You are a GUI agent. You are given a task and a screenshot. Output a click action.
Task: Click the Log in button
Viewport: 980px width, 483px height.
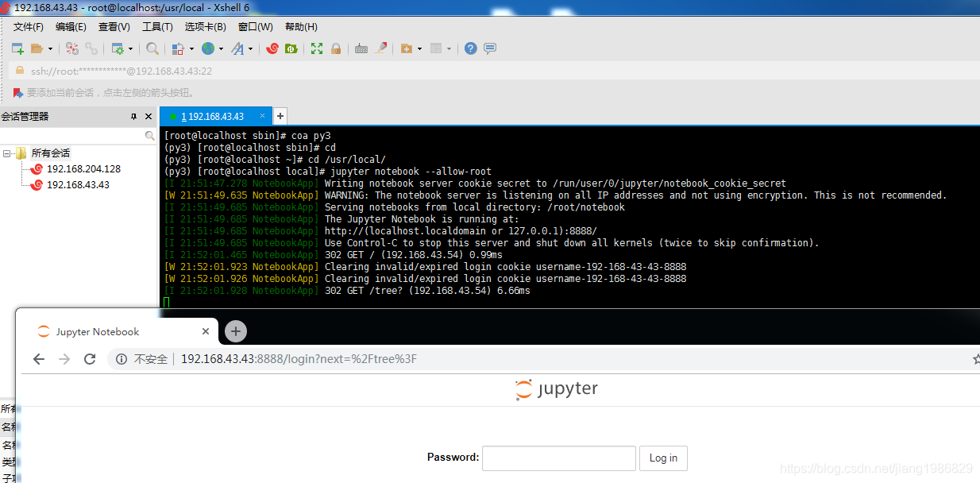[x=663, y=458]
